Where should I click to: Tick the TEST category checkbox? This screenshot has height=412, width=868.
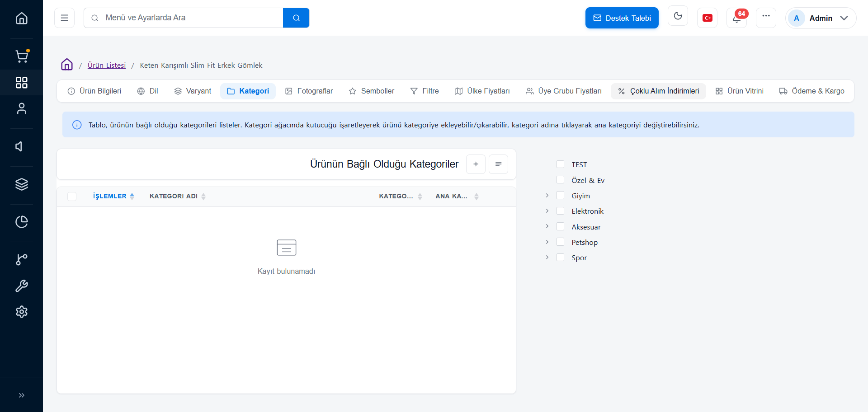560,164
